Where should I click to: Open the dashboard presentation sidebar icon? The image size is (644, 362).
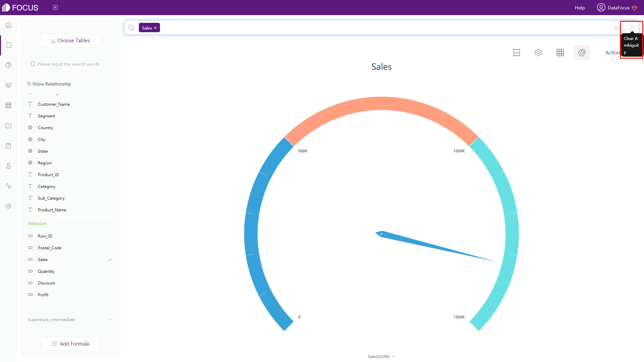(x=8, y=85)
